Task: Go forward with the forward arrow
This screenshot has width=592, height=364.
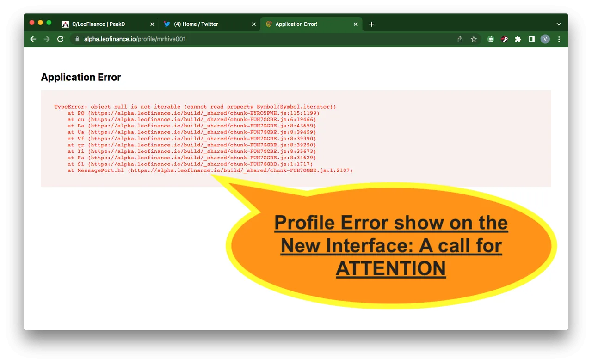Action: pos(46,39)
